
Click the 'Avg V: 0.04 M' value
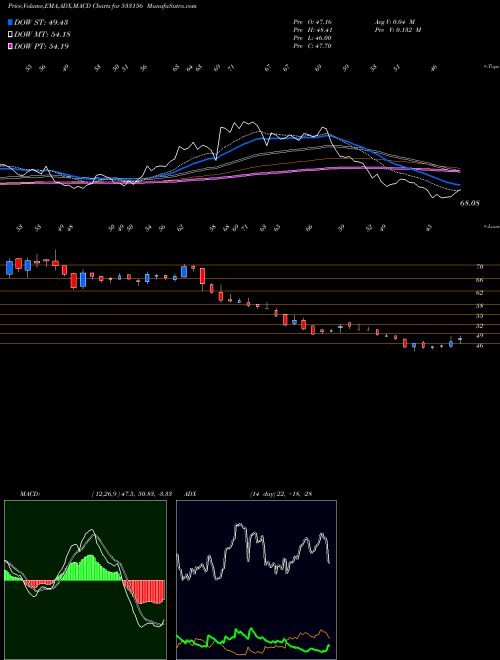coord(394,22)
